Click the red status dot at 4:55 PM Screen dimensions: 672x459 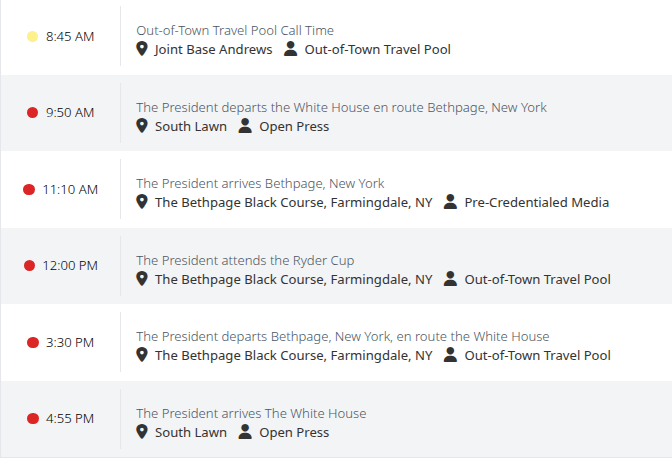(x=33, y=419)
